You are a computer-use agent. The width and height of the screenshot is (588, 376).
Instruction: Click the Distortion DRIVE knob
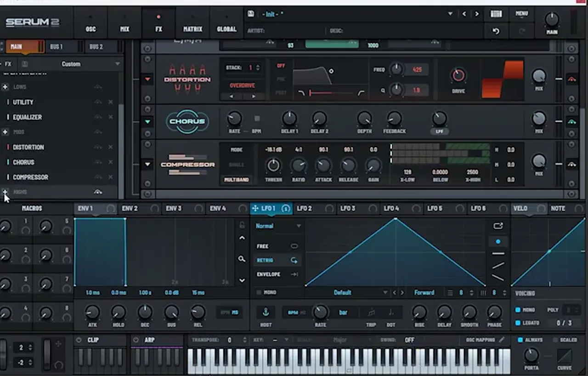pyautogui.click(x=458, y=75)
